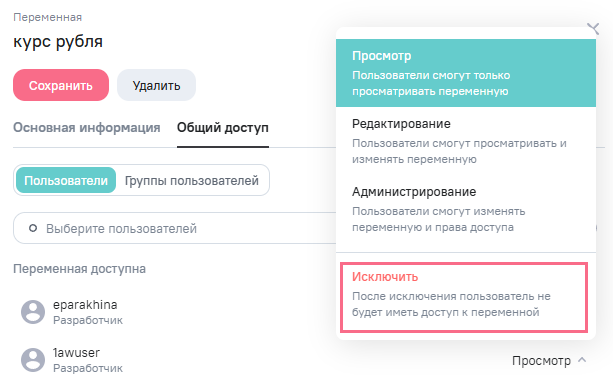613x392 pixels.
Task: Click the eparakhina user avatar icon
Action: (x=33, y=312)
